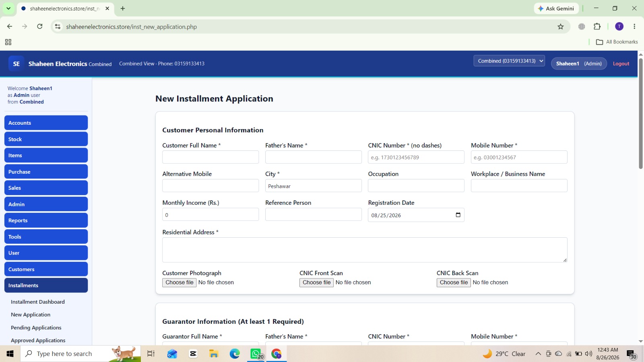Click the Ask Gemini button
Screen dimensions: 644x362
[556, 8]
